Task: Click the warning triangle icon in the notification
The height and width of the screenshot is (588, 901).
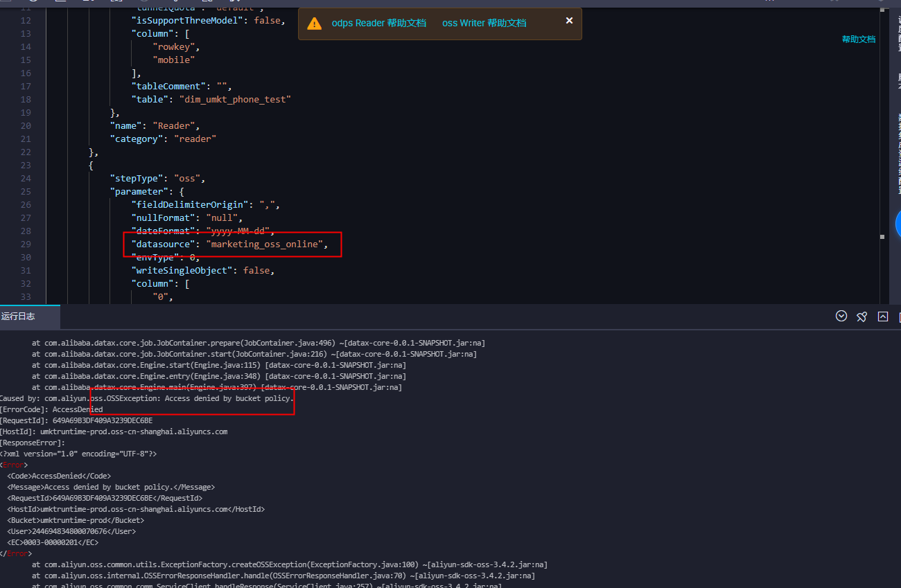Action: pos(314,24)
